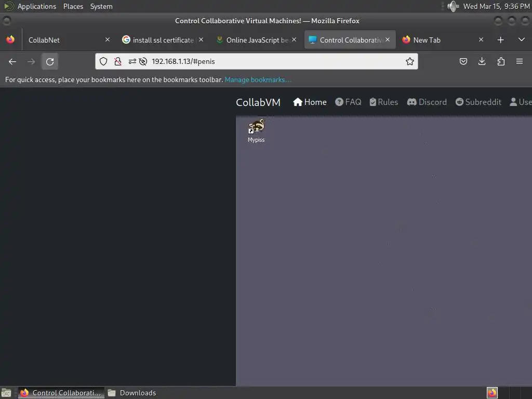Switch to the install ssl certificate tab

pos(163,40)
